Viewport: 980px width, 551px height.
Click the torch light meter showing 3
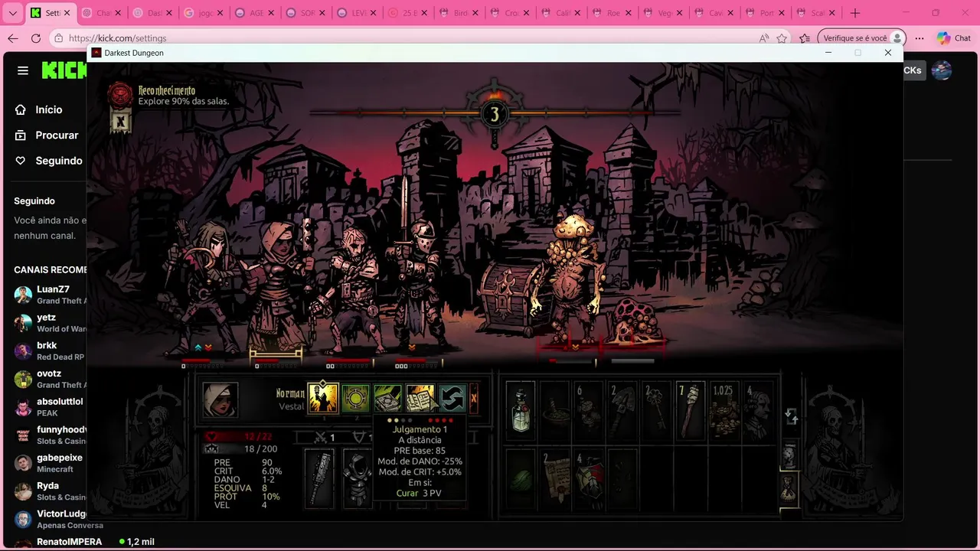click(494, 115)
